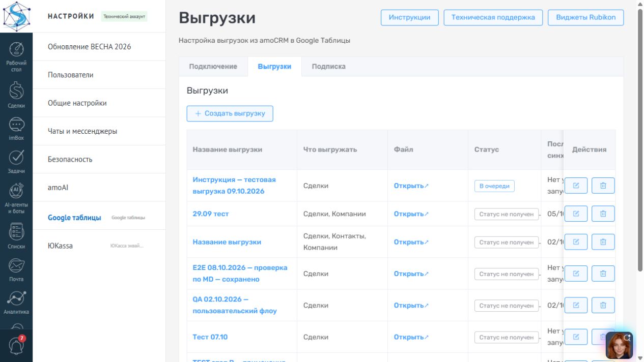Open amoAI settings section
This screenshot has height=362, width=644.
tap(99, 188)
